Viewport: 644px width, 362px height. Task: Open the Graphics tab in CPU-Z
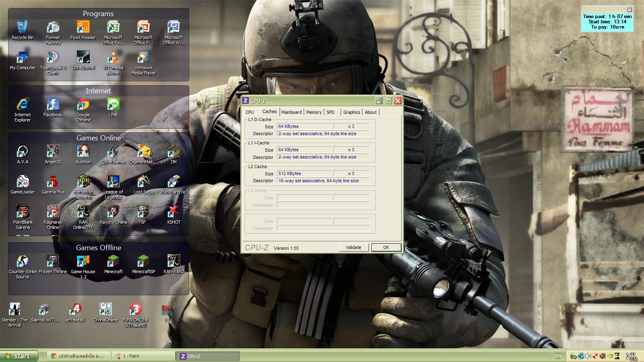[352, 112]
